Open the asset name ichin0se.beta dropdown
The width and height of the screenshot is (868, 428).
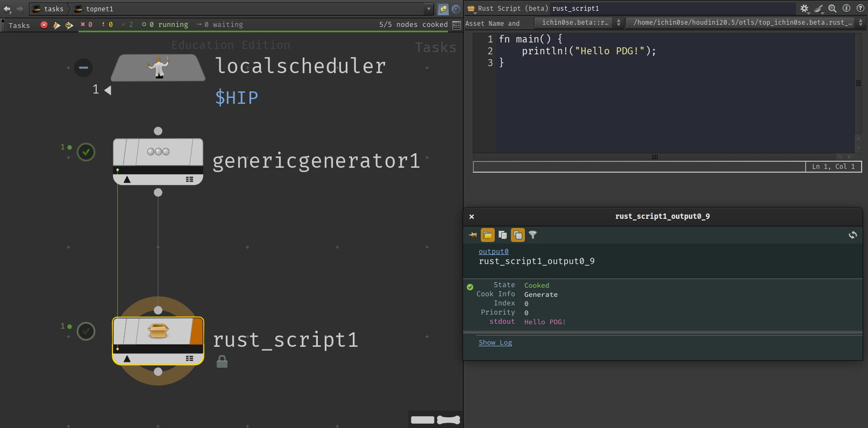(579, 23)
